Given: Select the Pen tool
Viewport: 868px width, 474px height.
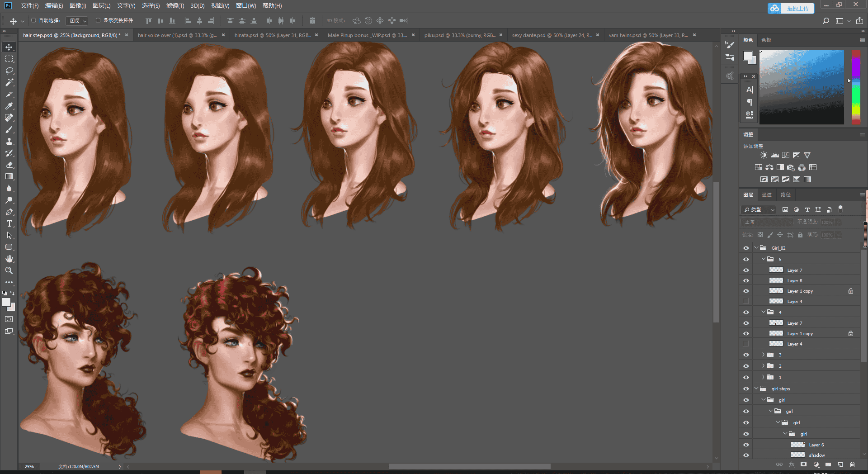Looking at the screenshot, I should [9, 212].
